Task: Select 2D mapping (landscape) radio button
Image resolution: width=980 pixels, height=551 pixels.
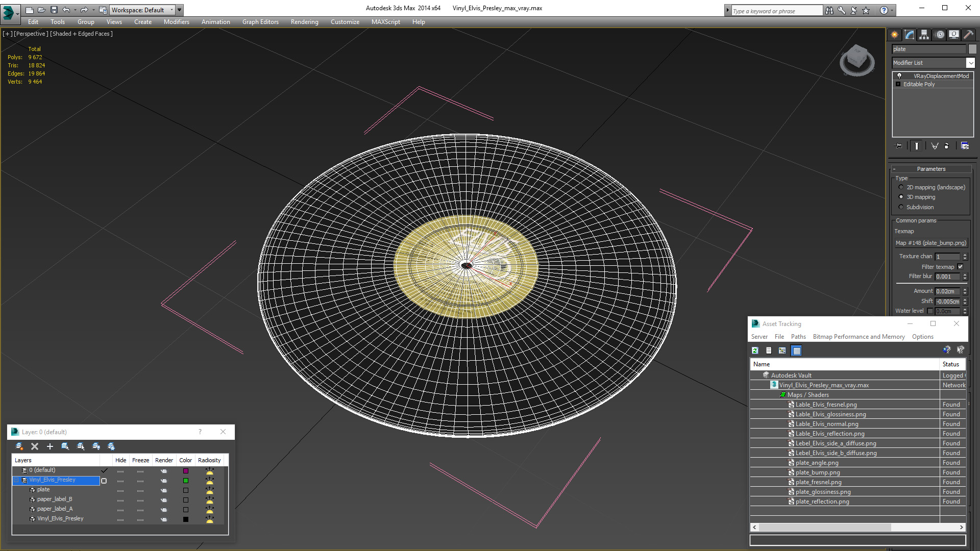Action: click(901, 187)
